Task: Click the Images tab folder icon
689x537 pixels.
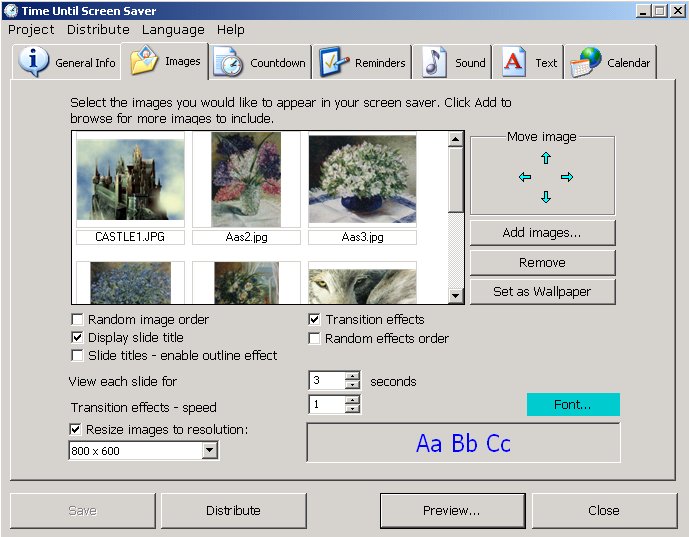Action: coord(144,60)
